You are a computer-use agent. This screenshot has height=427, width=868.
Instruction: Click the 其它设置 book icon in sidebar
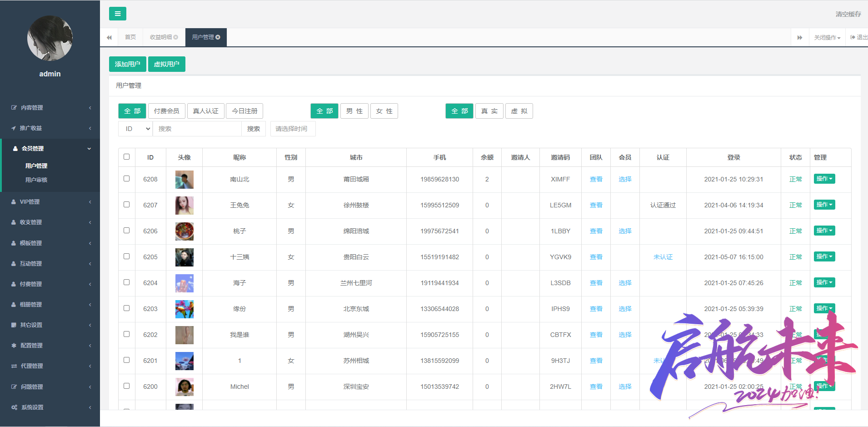pyautogui.click(x=14, y=325)
